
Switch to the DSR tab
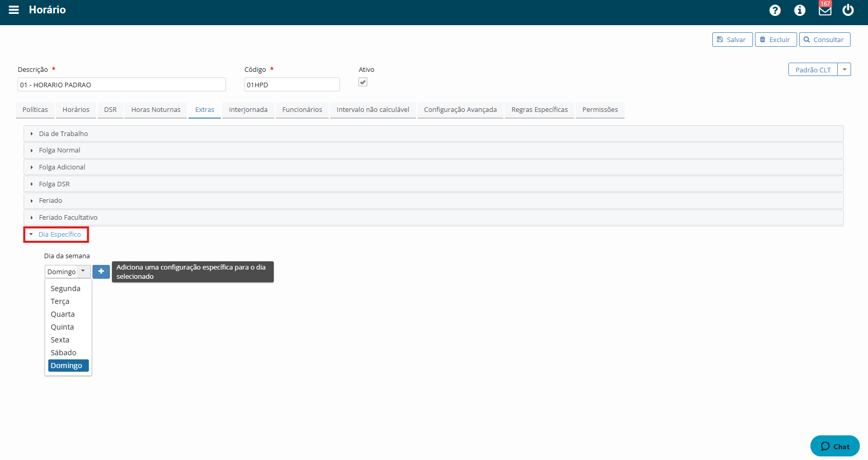coord(110,110)
